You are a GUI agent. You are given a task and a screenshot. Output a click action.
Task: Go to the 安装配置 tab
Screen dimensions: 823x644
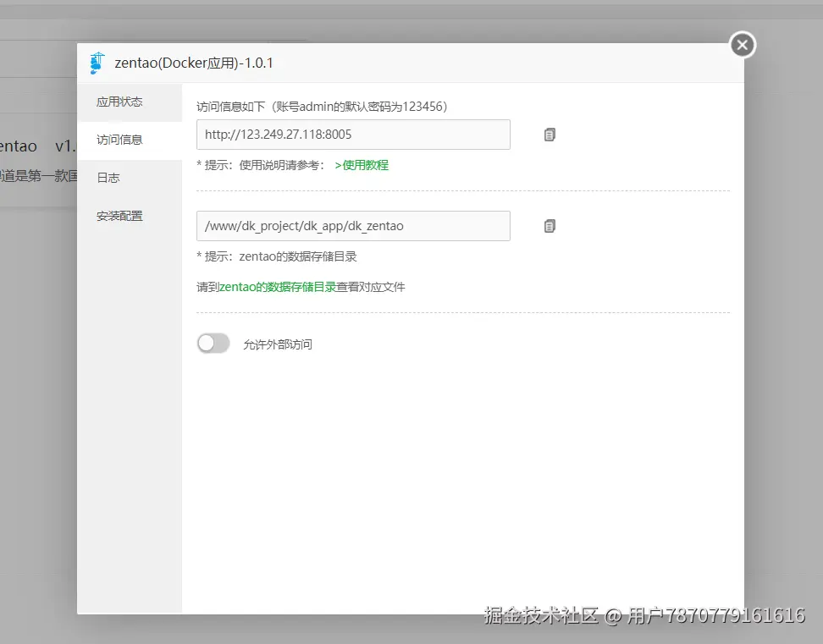coord(130,216)
